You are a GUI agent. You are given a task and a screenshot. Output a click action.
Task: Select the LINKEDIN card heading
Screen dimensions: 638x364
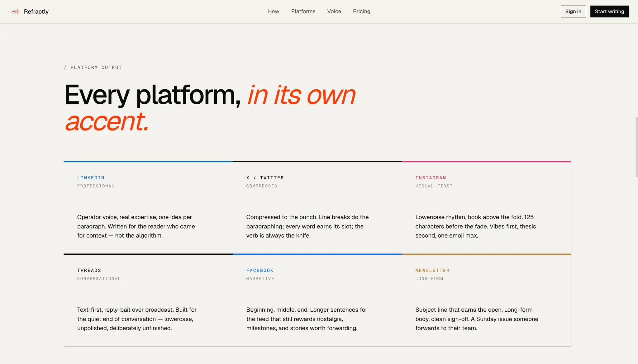[91, 178]
